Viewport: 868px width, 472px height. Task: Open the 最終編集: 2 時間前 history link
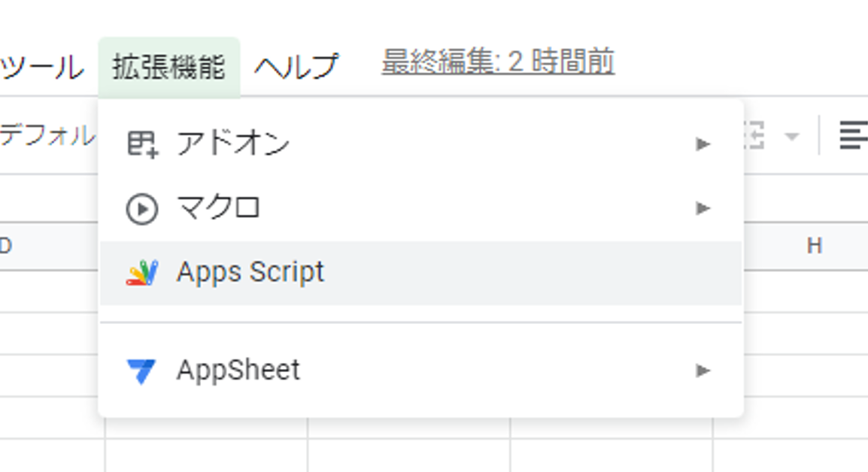(x=498, y=62)
